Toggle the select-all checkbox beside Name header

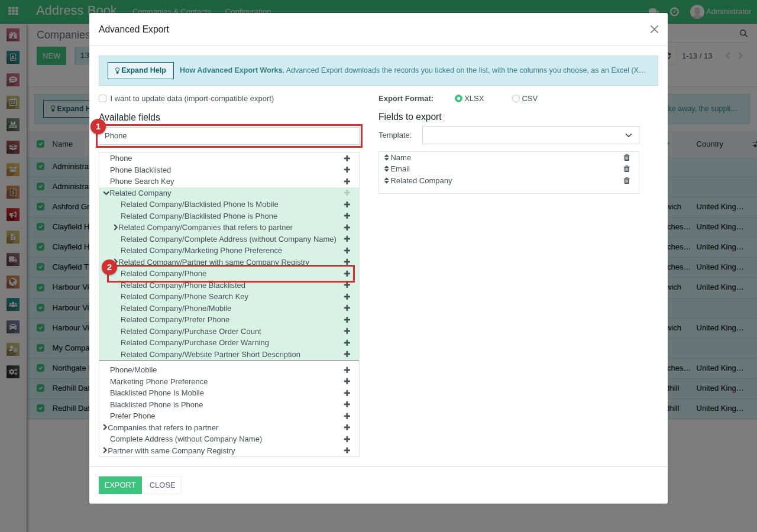click(40, 144)
